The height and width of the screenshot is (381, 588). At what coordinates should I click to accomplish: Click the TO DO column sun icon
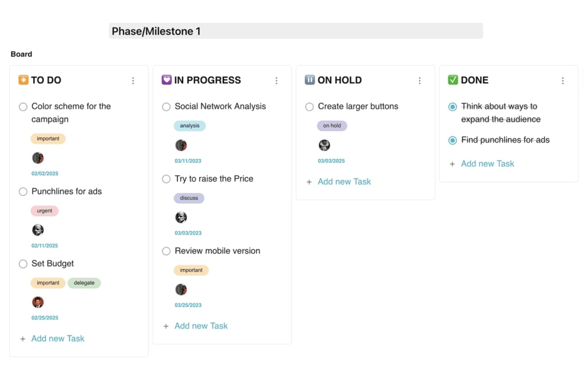[x=24, y=80]
